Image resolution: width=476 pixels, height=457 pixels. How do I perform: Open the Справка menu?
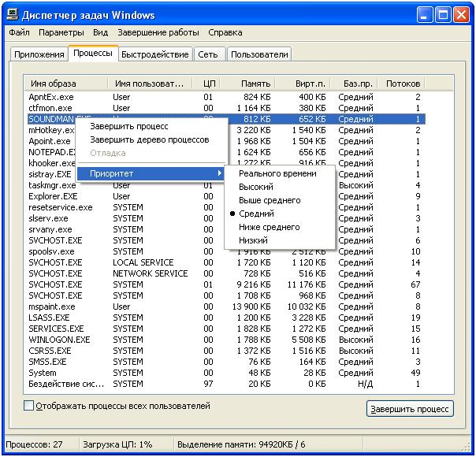(225, 32)
